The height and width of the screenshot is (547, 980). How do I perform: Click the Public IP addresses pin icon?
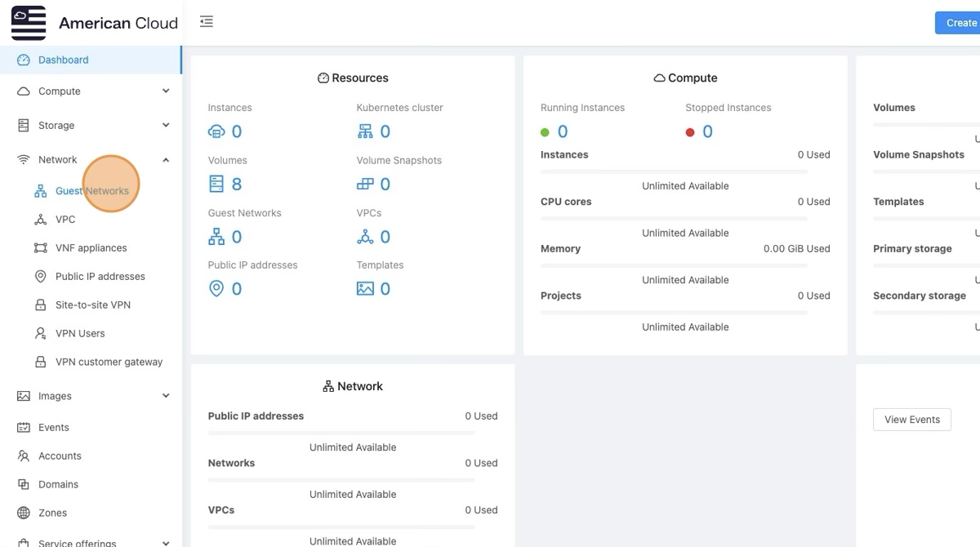(x=216, y=289)
